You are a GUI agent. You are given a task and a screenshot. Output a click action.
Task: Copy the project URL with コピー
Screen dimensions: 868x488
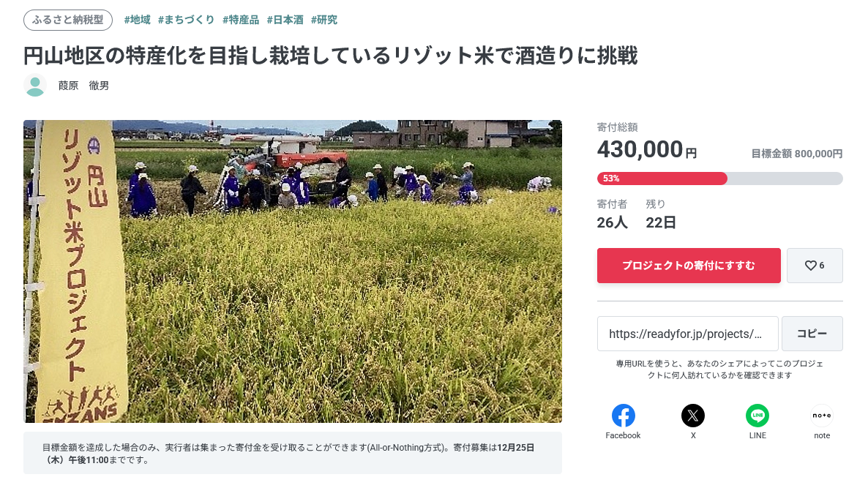pyautogui.click(x=812, y=334)
